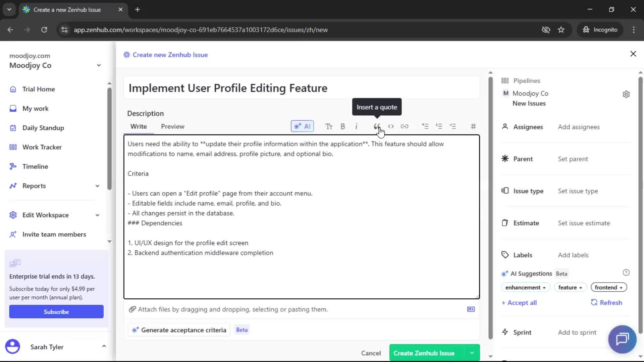Open the Moodjoy Co pipeline settings gear

click(626, 94)
